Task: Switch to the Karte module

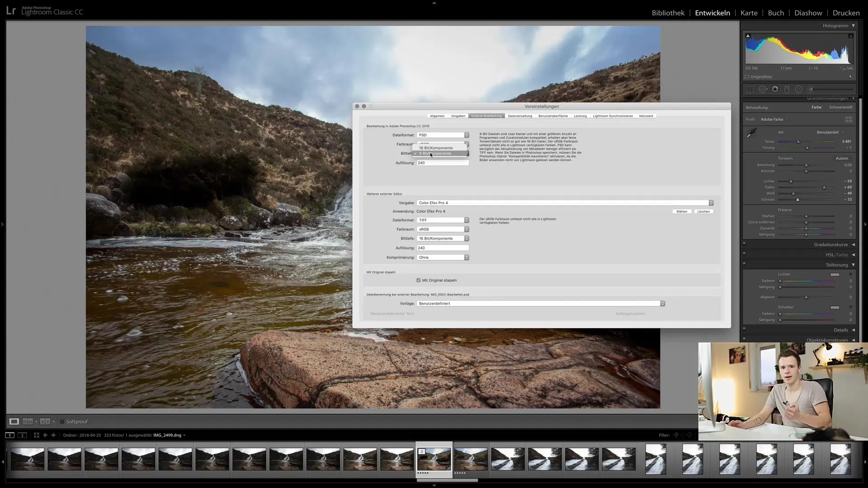Action: pos(749,13)
